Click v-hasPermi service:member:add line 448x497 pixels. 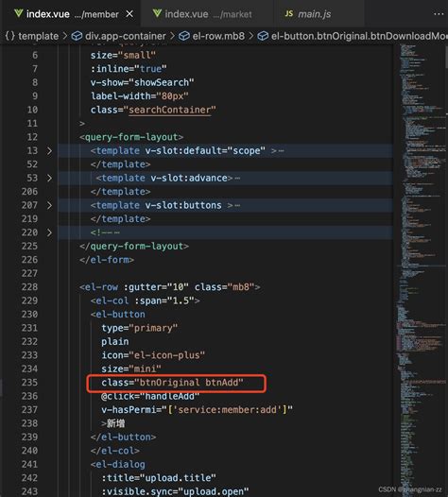click(x=197, y=409)
